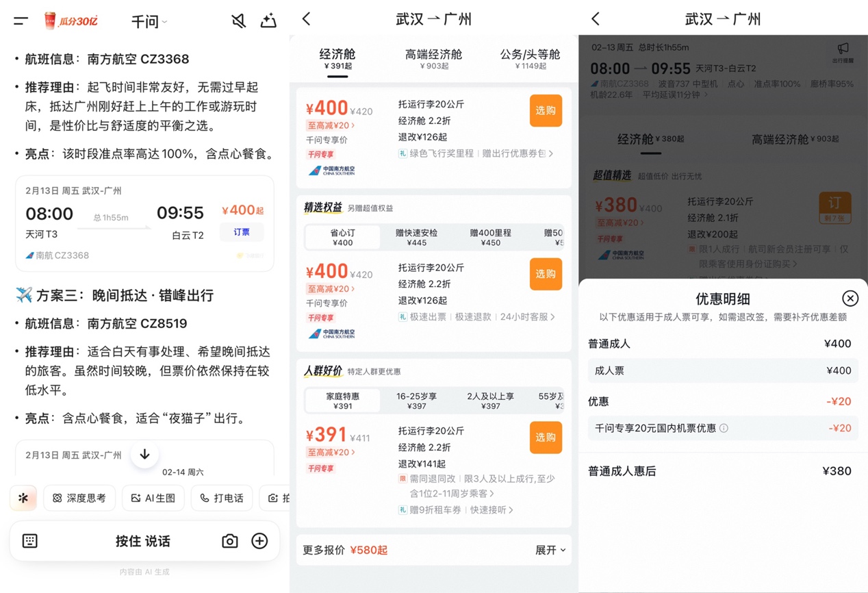868x593 pixels.
Task: Select the 家庭特惠 ¥391 option
Action: tap(342, 401)
